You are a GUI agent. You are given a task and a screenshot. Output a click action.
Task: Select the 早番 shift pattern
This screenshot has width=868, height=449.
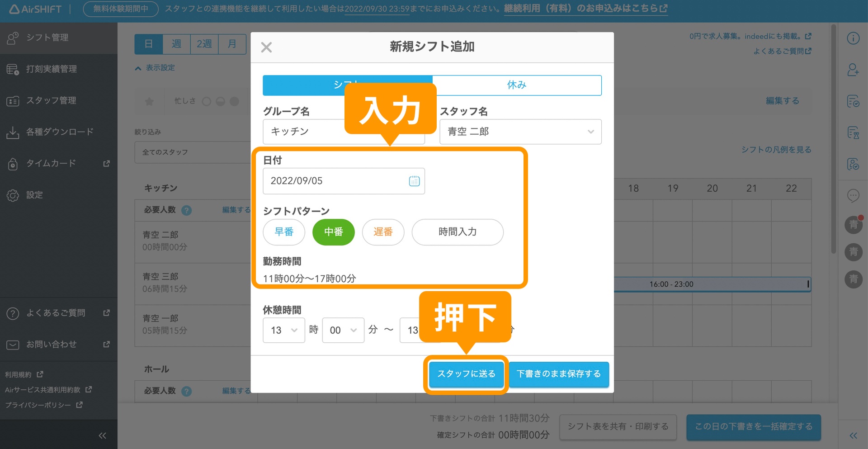click(283, 232)
